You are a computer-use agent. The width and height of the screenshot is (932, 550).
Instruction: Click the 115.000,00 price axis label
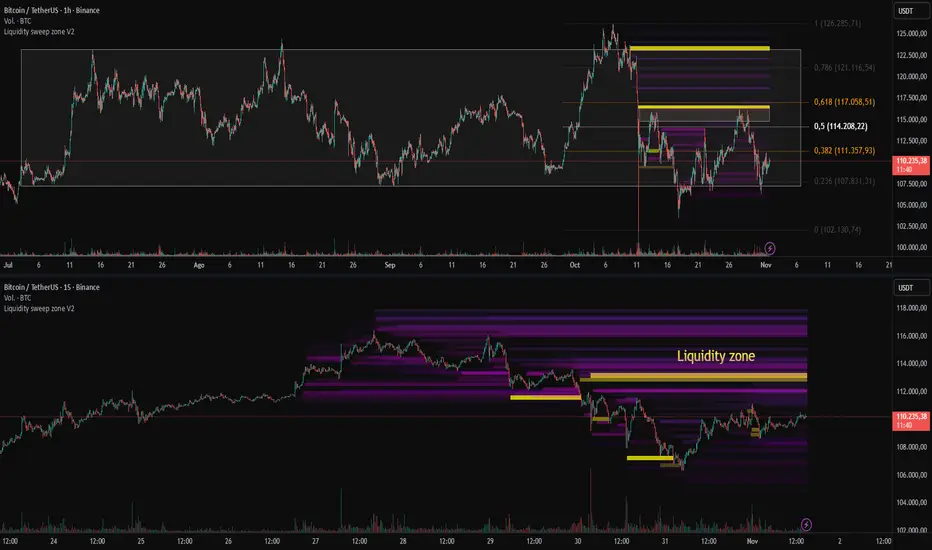912,120
